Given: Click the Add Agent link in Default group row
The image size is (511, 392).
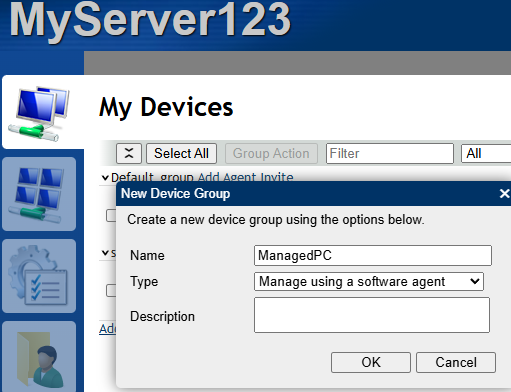Looking at the screenshot, I should [x=228, y=177].
